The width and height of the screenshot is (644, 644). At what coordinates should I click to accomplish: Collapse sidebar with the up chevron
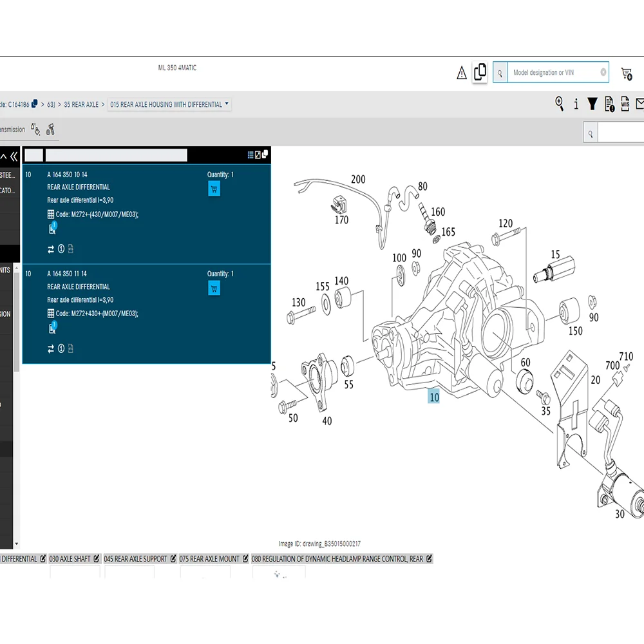(x=4, y=156)
